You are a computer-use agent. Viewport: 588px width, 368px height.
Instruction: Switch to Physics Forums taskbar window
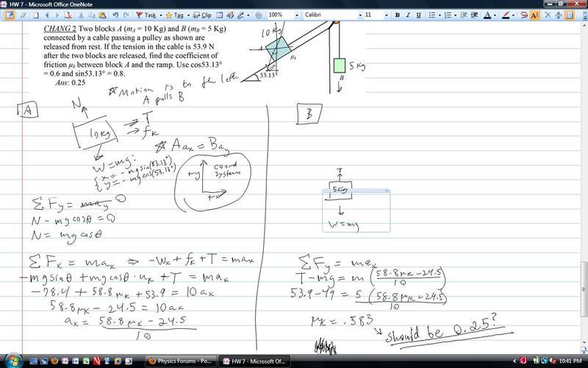[180, 361]
